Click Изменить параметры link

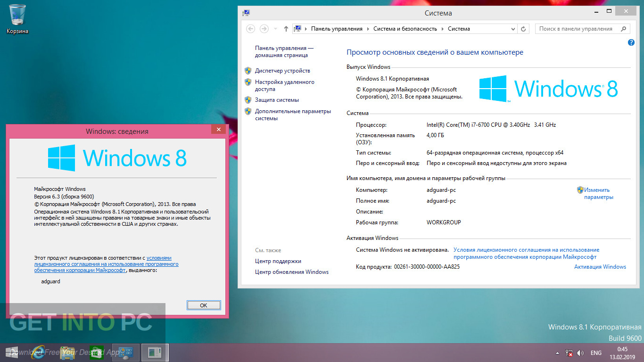[599, 193]
